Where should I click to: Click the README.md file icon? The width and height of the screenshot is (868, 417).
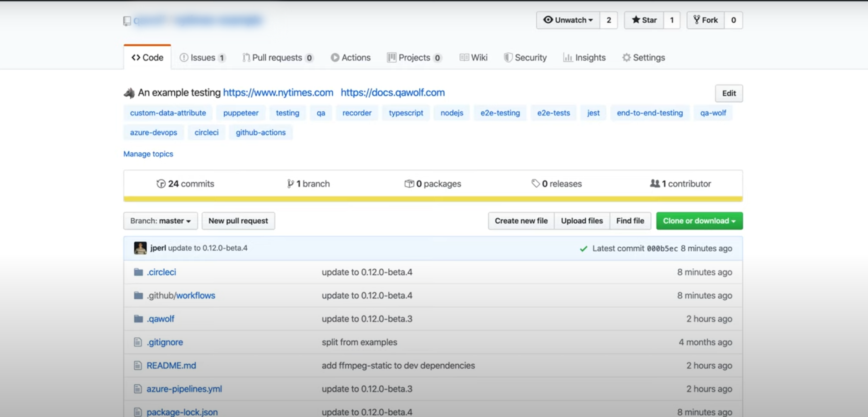[138, 366]
